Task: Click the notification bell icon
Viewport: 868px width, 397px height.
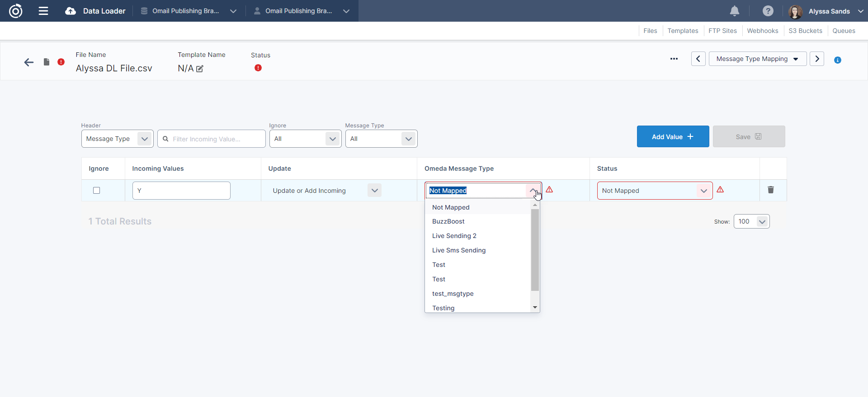Action: click(735, 11)
